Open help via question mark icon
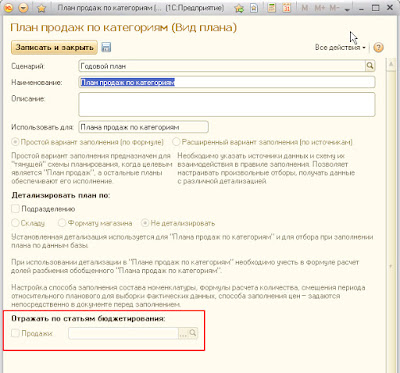 [378, 48]
